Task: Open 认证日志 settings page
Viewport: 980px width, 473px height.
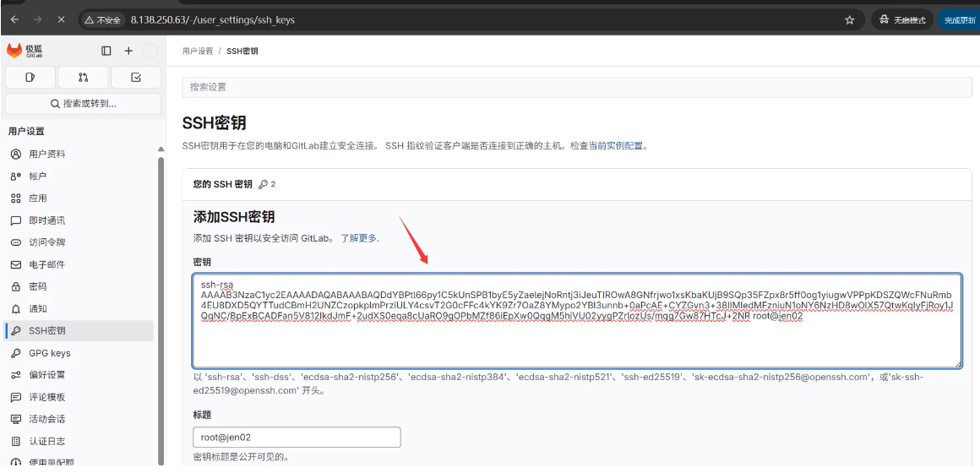Action: tap(79, 441)
